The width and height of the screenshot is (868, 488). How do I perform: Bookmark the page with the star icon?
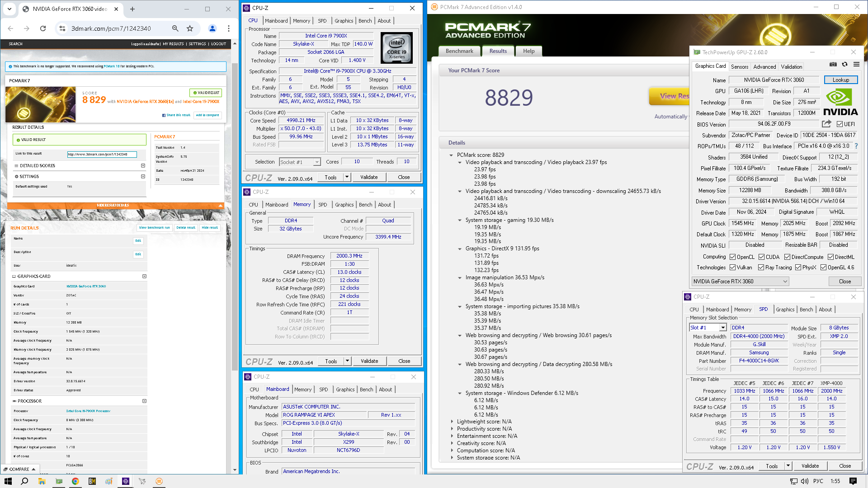click(190, 28)
